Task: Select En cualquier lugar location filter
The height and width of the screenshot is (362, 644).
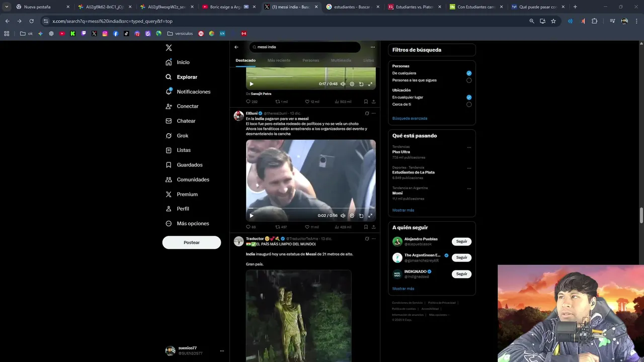Action: coord(469,98)
